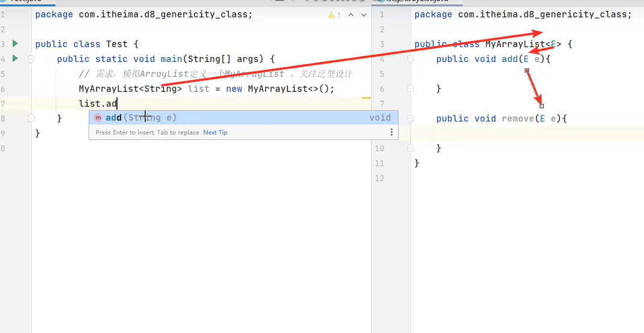Click 'public class Test {' declaration

86,44
